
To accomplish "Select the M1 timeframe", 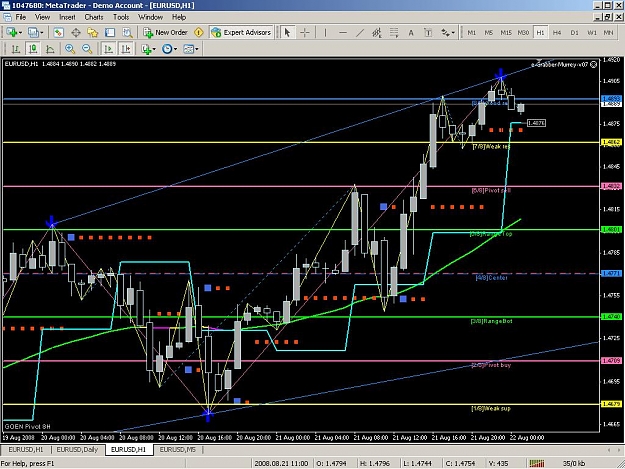I will (472, 33).
